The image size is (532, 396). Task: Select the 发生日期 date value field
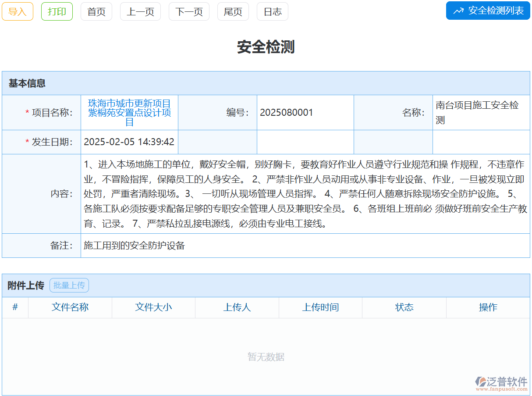click(129, 142)
